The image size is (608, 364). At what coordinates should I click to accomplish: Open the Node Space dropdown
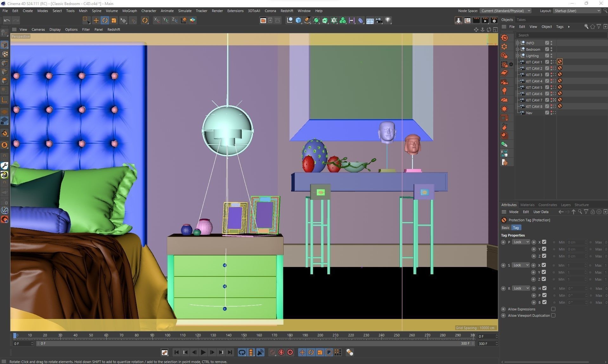pos(506,11)
